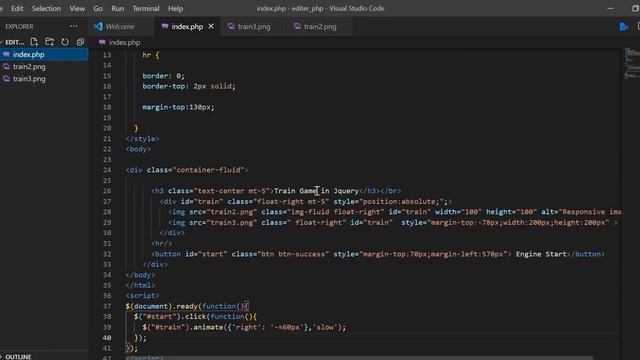This screenshot has width=640, height=360.
Task: Click 'Train Game in Jquery' heading text
Action: [x=316, y=191]
